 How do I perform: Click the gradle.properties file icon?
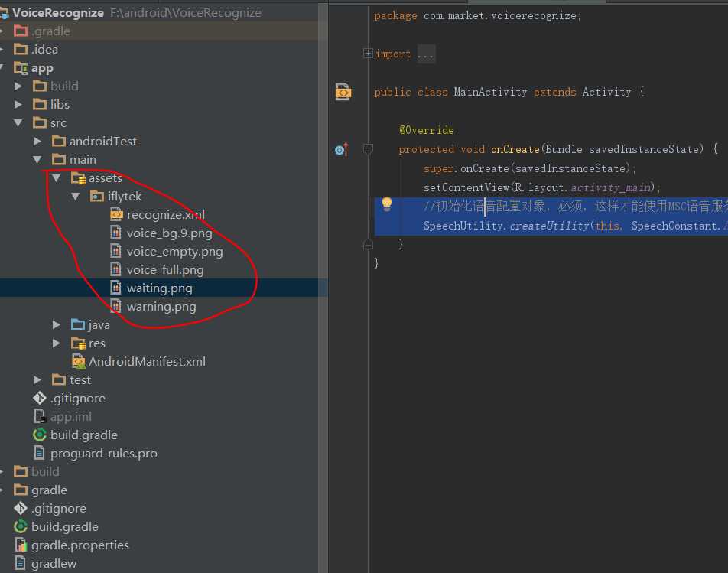[21, 545]
